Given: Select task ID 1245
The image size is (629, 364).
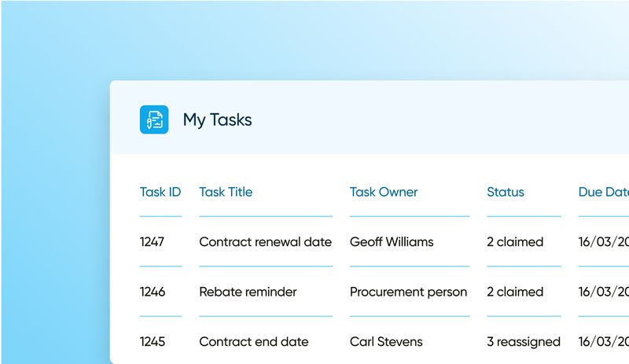Looking at the screenshot, I should (x=152, y=341).
